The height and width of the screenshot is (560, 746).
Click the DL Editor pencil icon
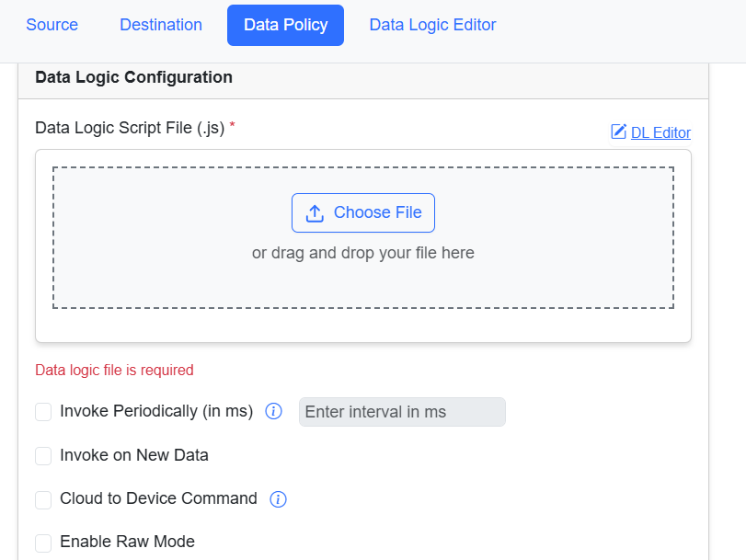point(618,131)
